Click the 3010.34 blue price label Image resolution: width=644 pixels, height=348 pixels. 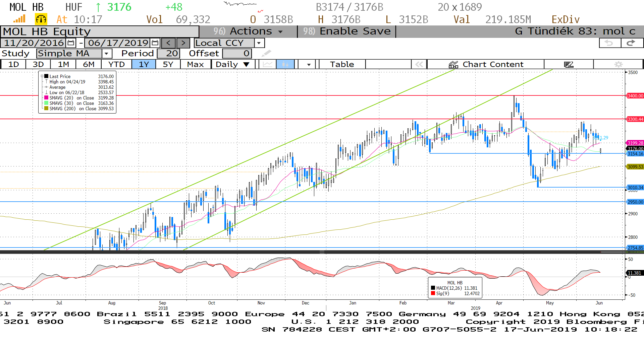click(x=635, y=188)
